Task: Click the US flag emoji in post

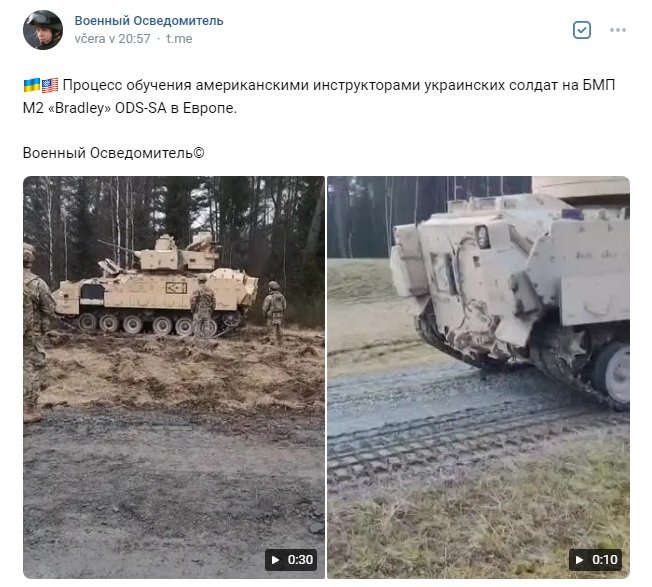Action: 50,85
